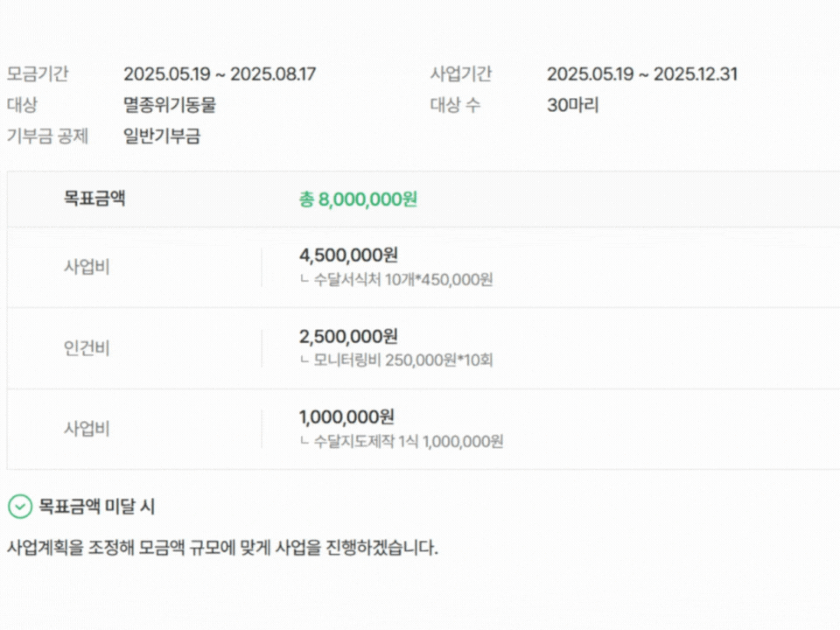Viewport: 840px width, 630px height.
Task: Select the 모니터링비 250,000원*10회 detail line
Action: point(396,360)
